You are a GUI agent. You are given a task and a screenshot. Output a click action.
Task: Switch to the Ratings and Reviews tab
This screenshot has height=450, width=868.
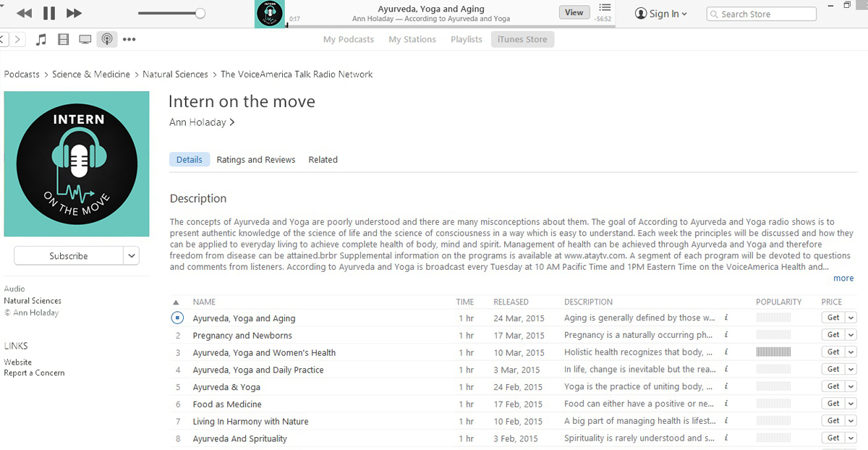pos(256,159)
